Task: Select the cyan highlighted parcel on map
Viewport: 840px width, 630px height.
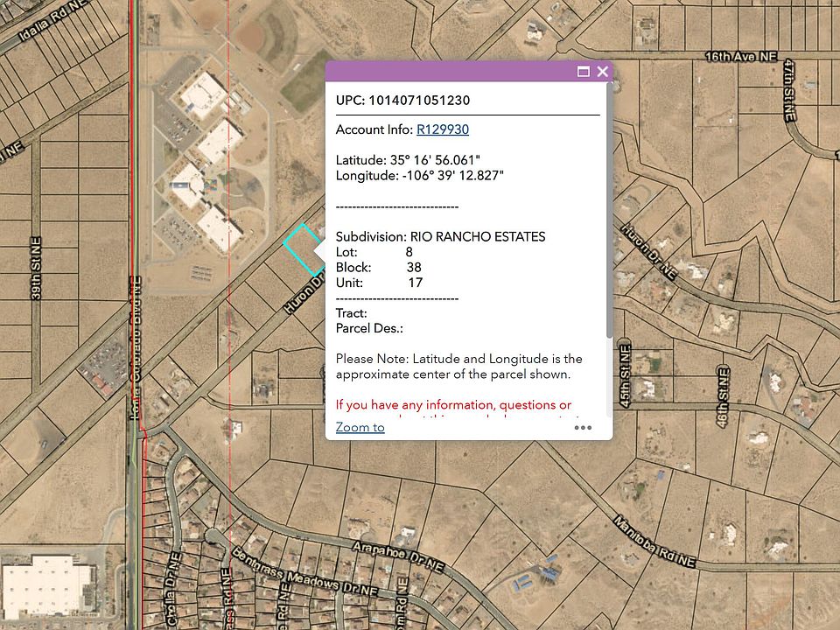Action: (304, 249)
